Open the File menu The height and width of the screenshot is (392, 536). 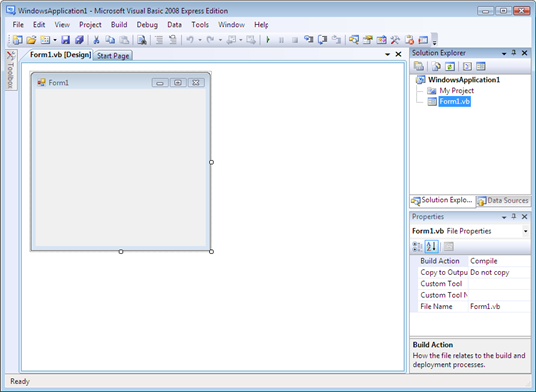point(18,25)
